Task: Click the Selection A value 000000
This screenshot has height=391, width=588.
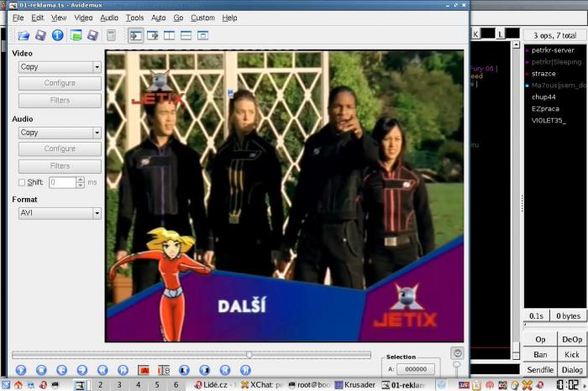Action: tap(416, 369)
